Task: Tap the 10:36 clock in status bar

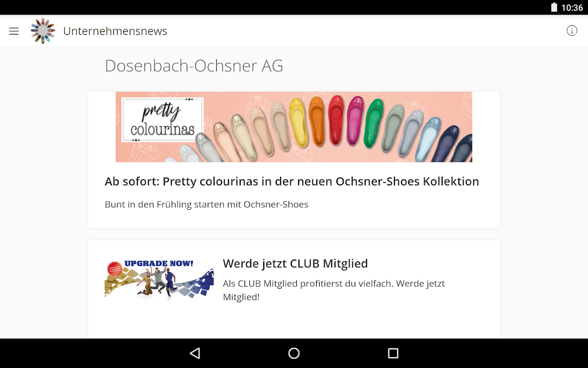Action: (x=572, y=8)
